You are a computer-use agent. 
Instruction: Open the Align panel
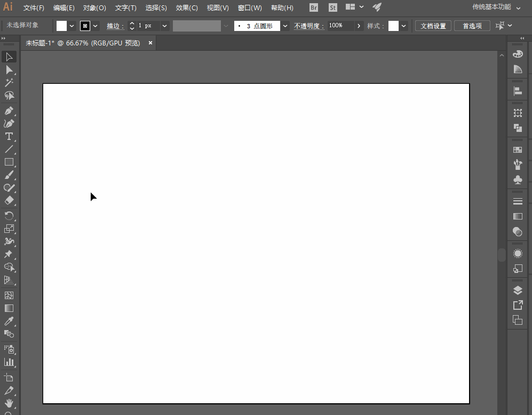[518, 91]
